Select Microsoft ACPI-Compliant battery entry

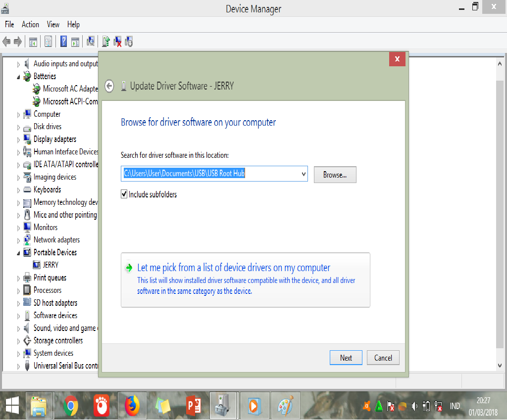tap(70, 101)
